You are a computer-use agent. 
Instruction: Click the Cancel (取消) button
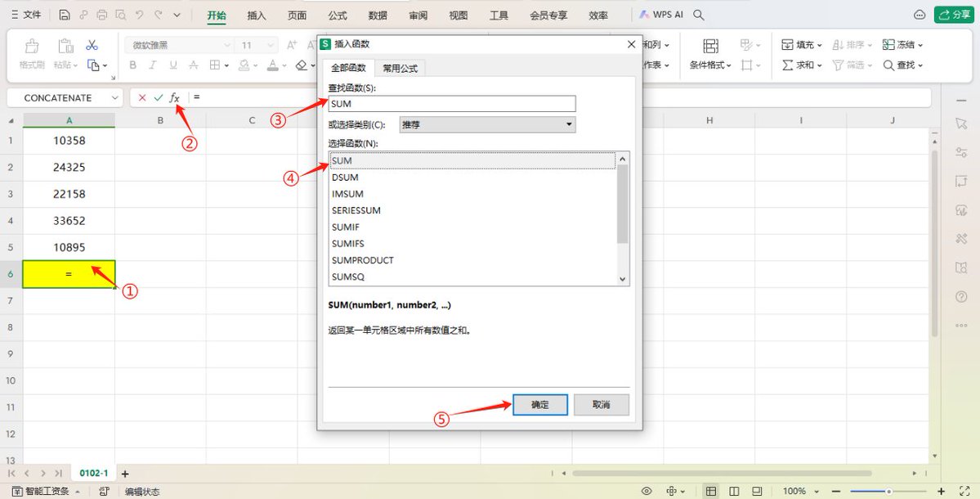tap(602, 405)
